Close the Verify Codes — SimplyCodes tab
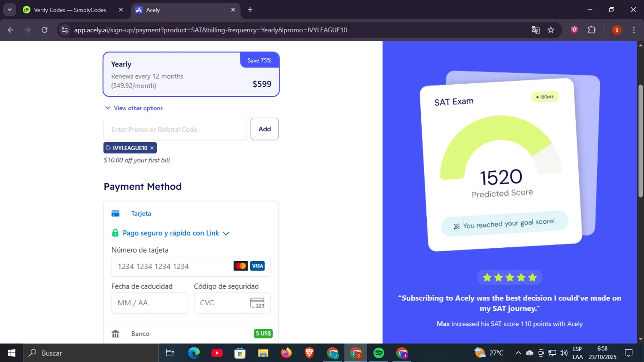 point(121,9)
